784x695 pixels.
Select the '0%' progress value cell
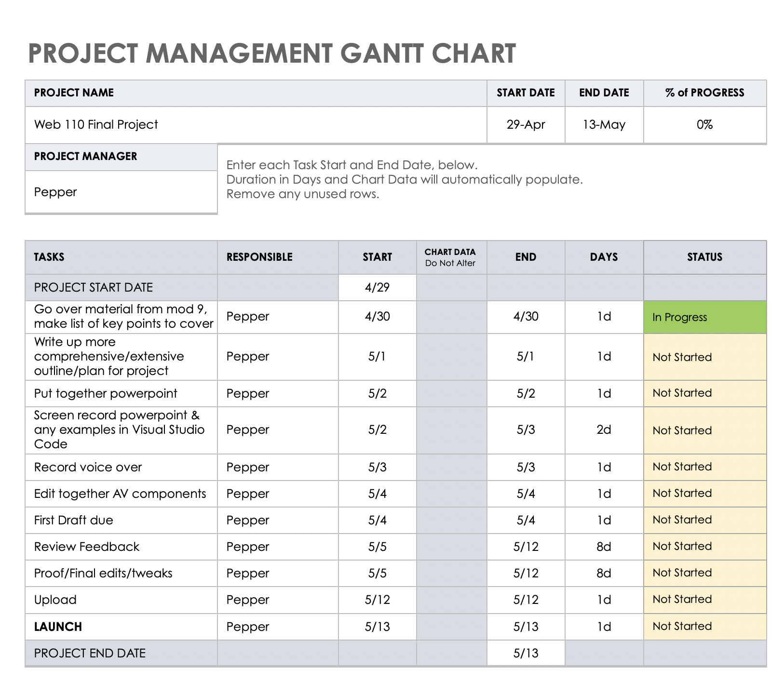click(705, 125)
